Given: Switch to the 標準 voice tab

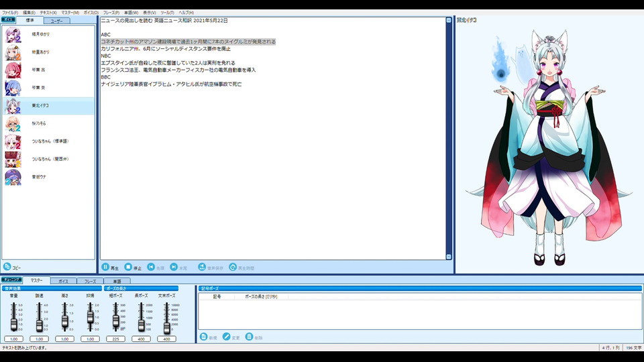Looking at the screenshot, I should 30,20.
